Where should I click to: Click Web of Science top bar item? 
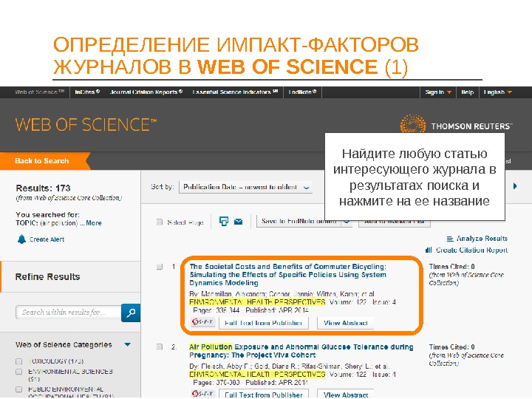coord(39,92)
